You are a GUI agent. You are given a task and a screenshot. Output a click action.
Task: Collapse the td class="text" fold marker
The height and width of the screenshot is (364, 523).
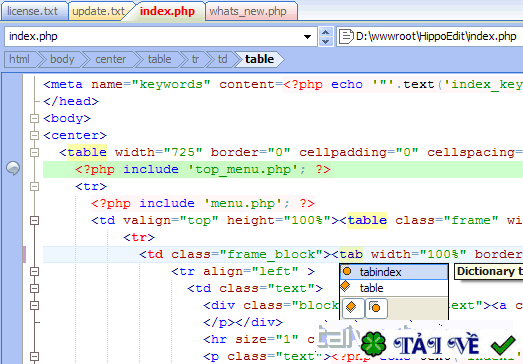tap(34, 289)
